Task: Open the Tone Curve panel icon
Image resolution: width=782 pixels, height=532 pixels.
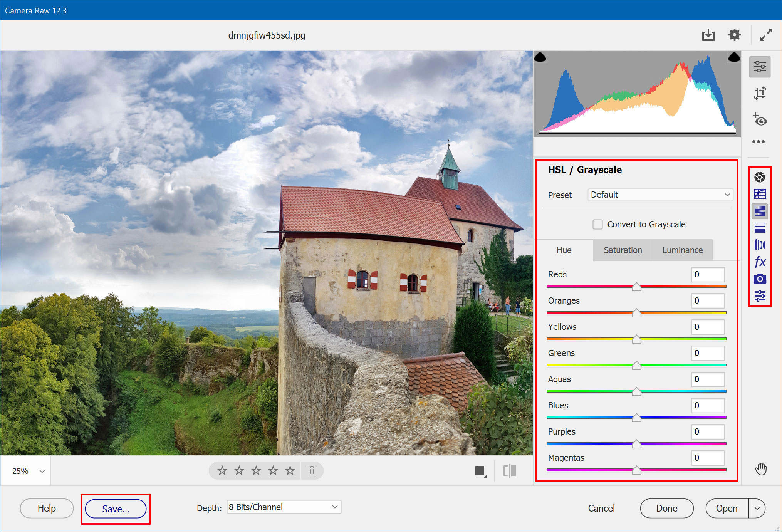Action: click(x=760, y=194)
